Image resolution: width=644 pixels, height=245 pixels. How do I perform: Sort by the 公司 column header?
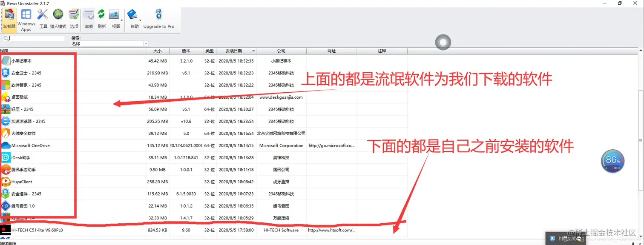tap(281, 51)
